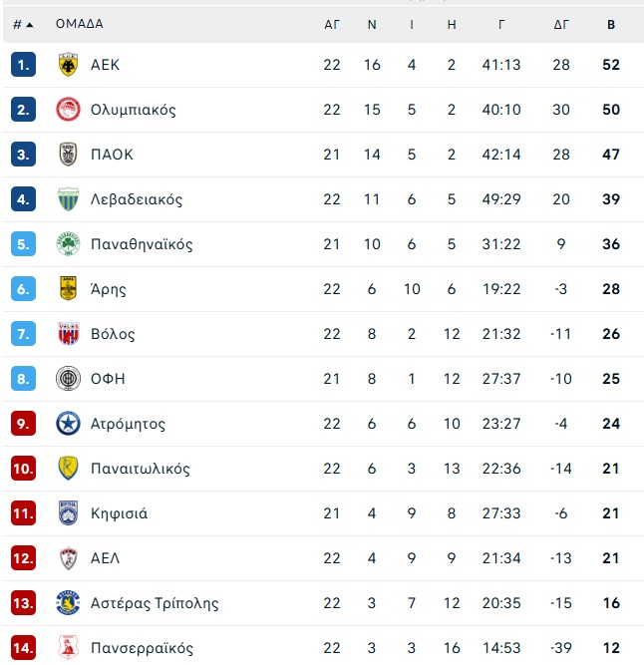The width and height of the screenshot is (644, 665).
Task: Open the Κηφισιά team page link
Action: click(x=119, y=513)
